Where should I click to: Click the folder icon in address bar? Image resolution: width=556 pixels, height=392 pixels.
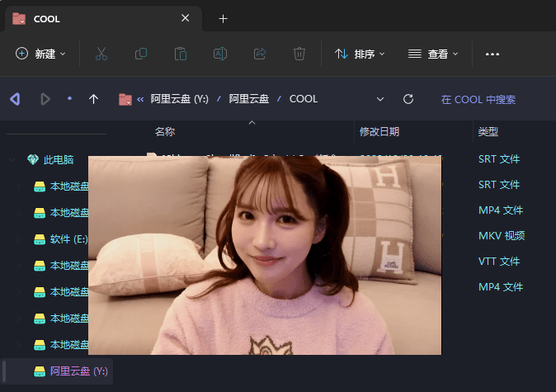pos(125,99)
